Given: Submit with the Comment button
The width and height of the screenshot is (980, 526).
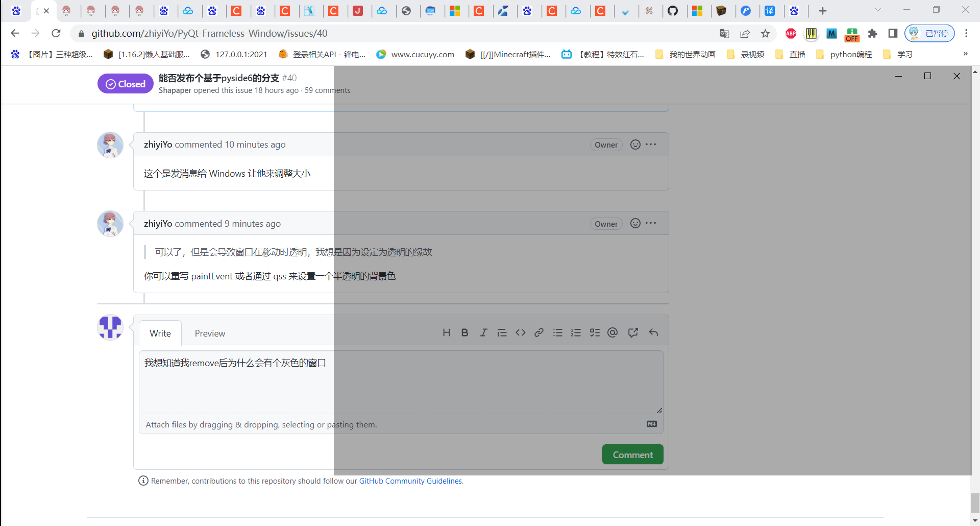Looking at the screenshot, I should [632, 454].
